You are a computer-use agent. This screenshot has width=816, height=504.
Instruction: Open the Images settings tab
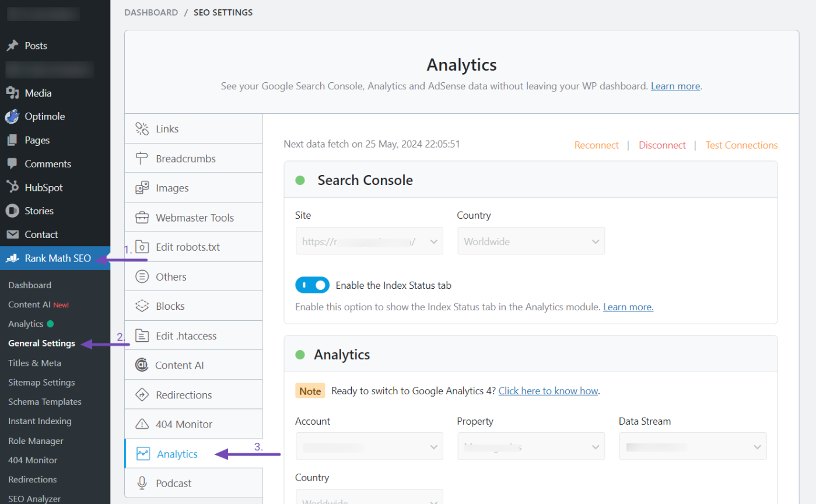pos(194,188)
